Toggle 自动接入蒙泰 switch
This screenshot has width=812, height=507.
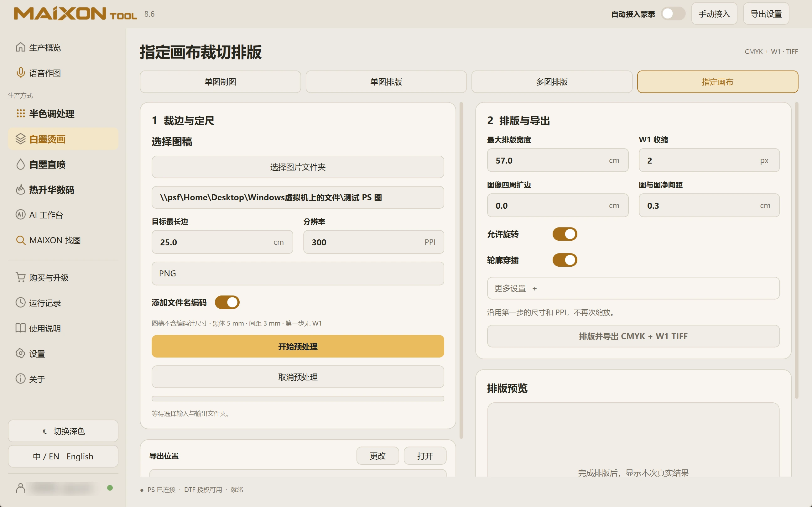pyautogui.click(x=673, y=14)
